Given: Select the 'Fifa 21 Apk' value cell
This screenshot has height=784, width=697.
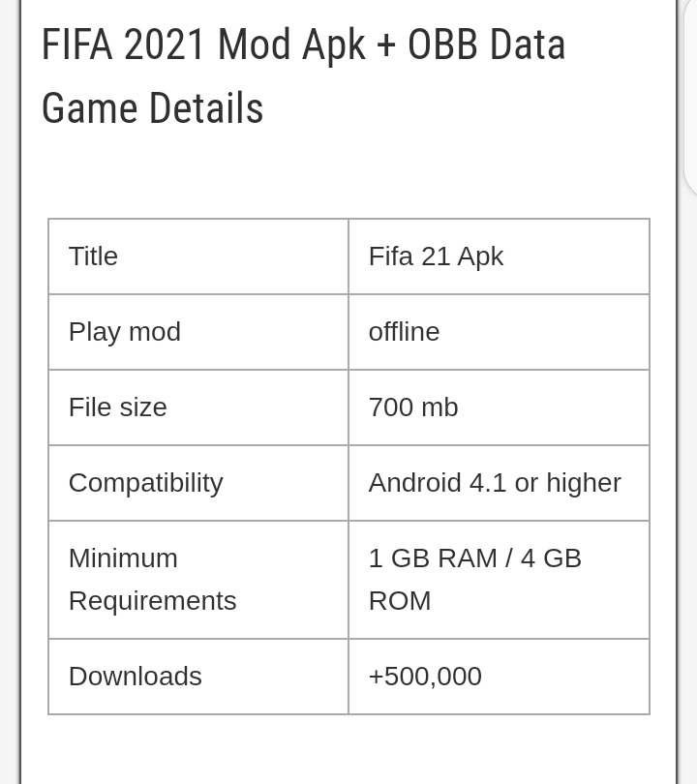Looking at the screenshot, I should pos(436,256).
